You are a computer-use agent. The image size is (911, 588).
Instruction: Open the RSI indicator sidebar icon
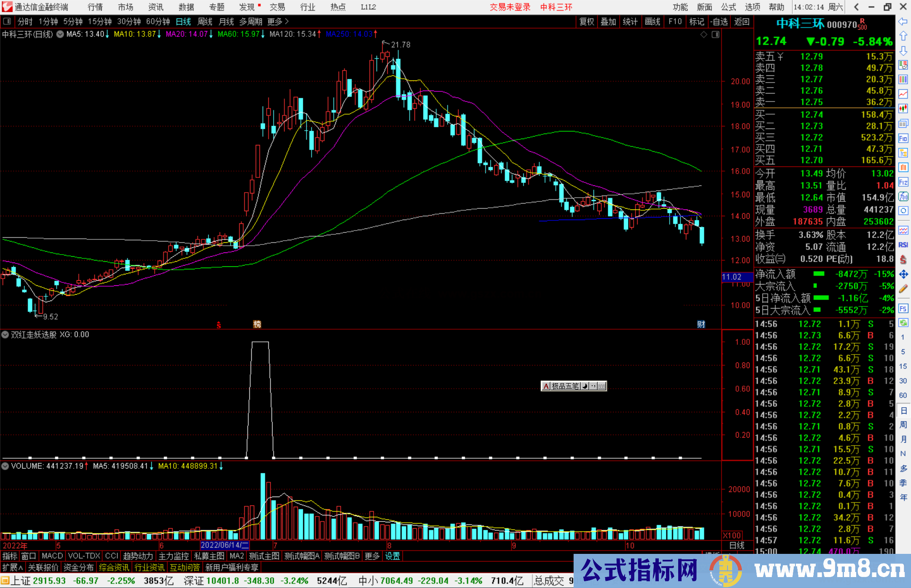point(903,245)
